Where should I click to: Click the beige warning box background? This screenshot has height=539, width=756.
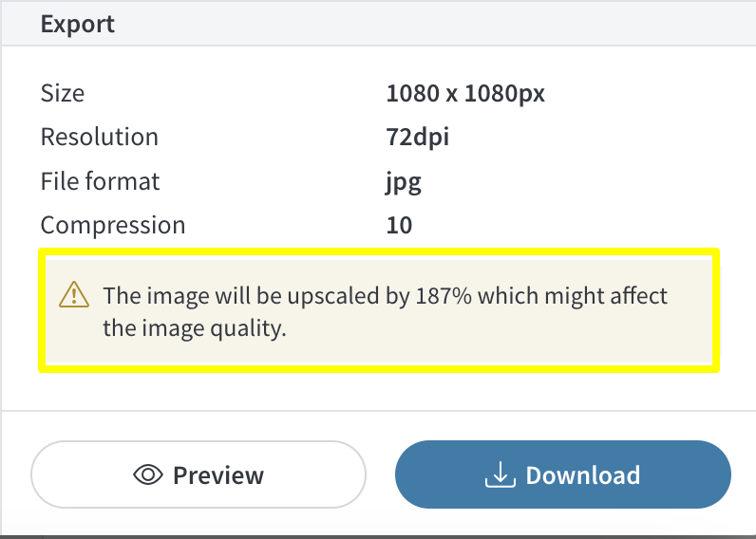(x=379, y=310)
